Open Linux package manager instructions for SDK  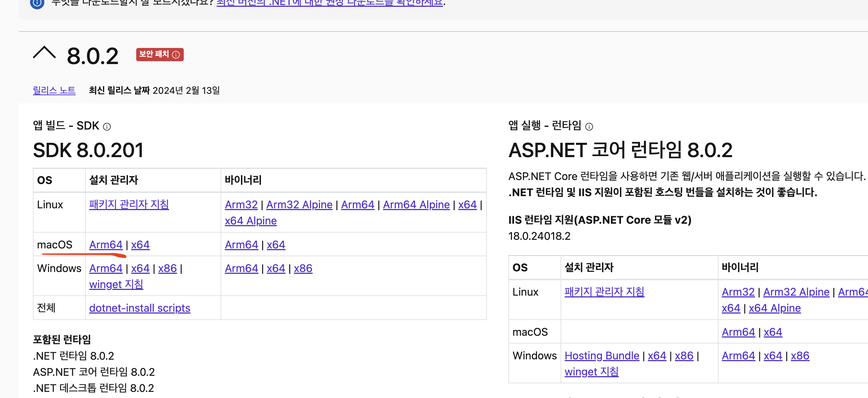(129, 204)
